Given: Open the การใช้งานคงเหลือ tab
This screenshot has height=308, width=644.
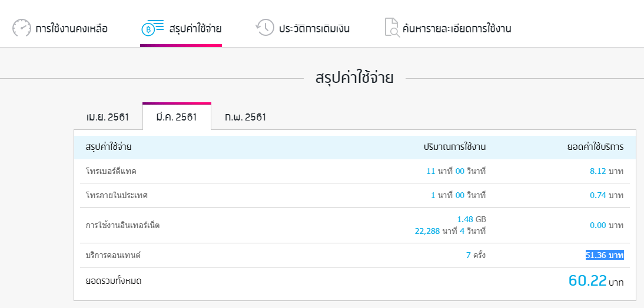Looking at the screenshot, I should 60,28.
